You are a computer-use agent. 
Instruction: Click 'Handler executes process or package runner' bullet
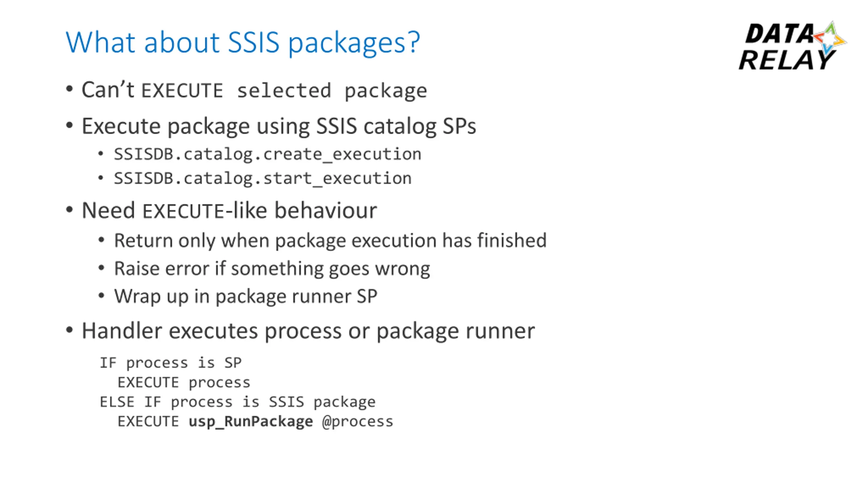click(x=308, y=331)
